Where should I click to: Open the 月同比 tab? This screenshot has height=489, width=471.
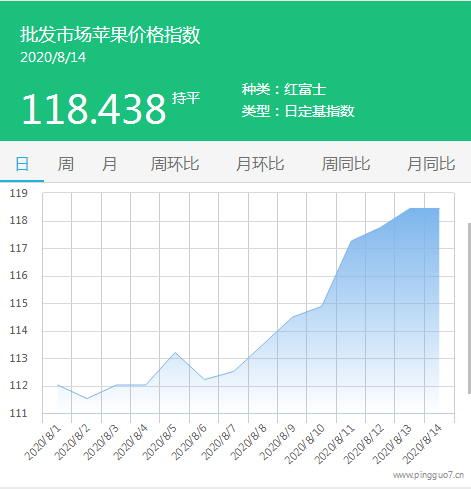pos(431,164)
